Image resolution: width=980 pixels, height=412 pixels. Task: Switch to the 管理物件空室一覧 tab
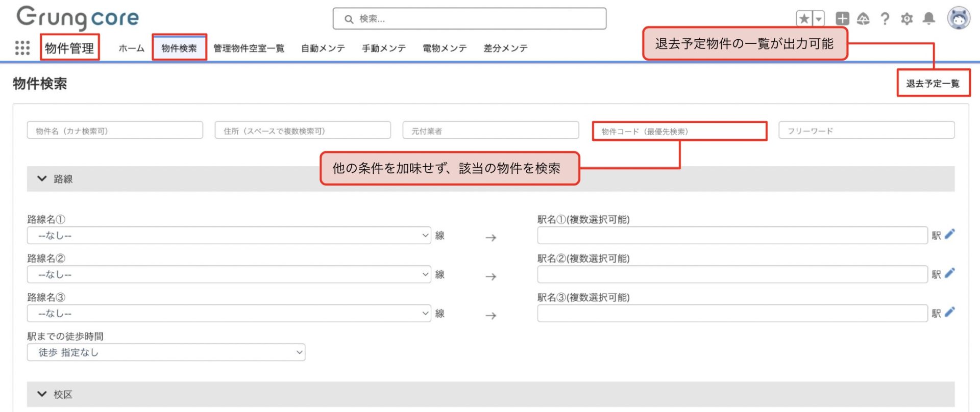pyautogui.click(x=249, y=48)
